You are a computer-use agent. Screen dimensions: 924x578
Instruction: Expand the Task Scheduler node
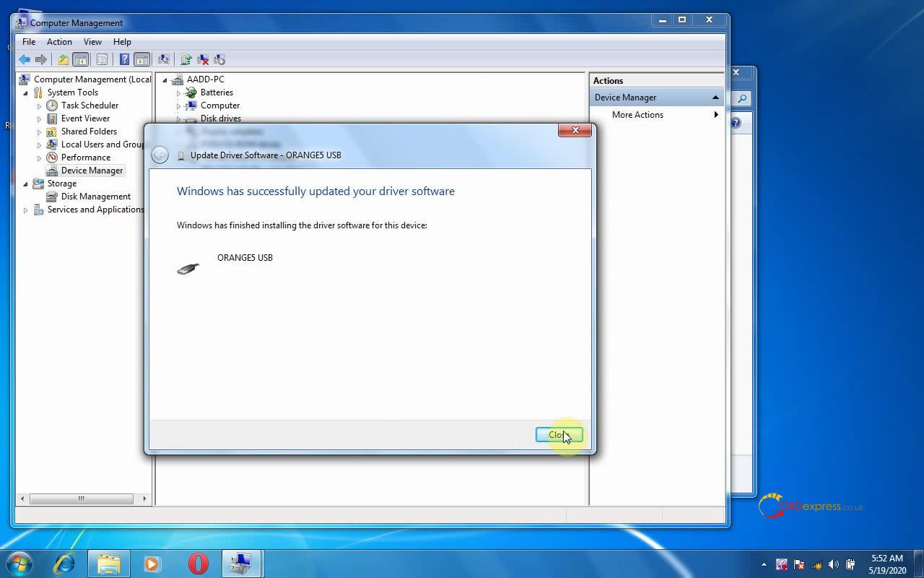click(x=40, y=105)
